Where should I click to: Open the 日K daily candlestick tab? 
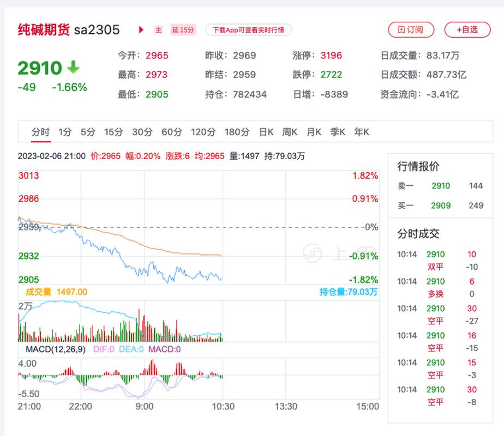[266, 132]
